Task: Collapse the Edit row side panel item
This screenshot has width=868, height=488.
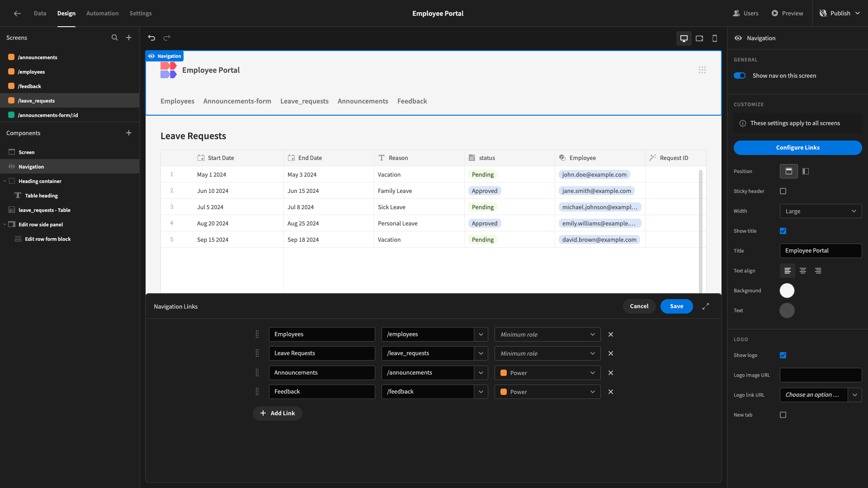Action: (5, 225)
